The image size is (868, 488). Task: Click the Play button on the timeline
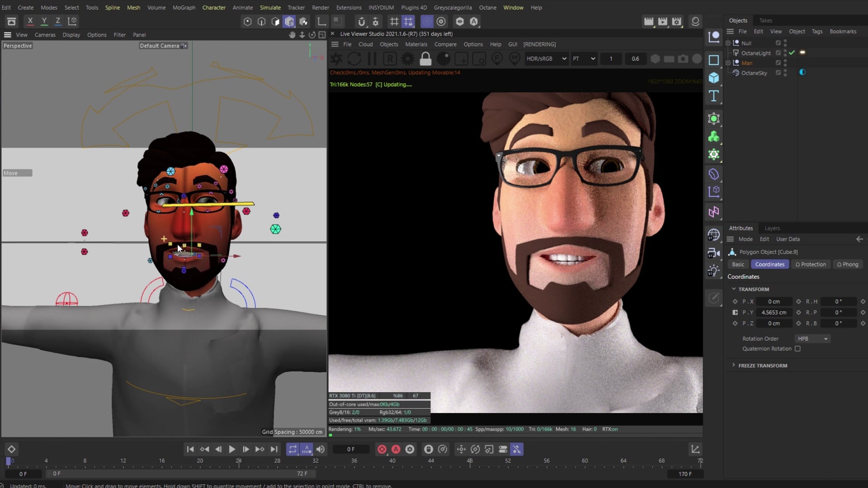[x=232, y=449]
